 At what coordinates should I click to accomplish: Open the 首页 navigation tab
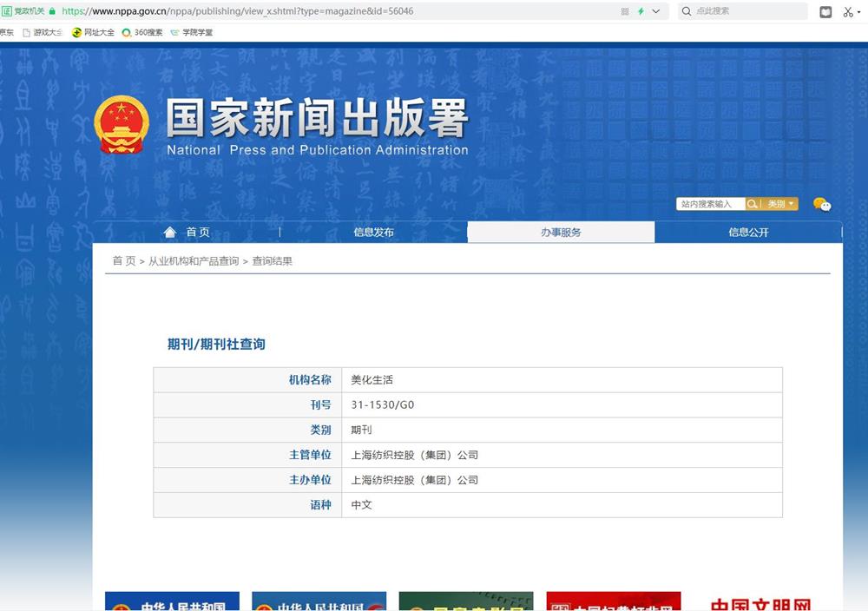pyautogui.click(x=187, y=232)
